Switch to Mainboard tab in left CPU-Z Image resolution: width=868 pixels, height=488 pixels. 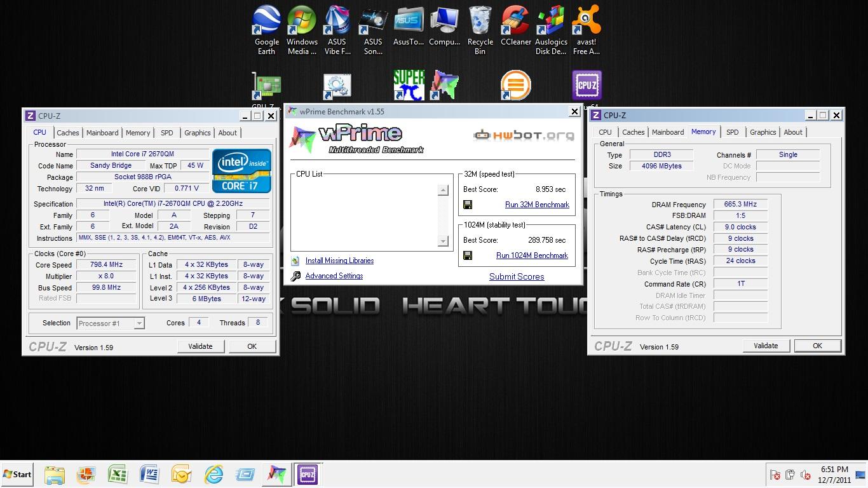point(102,133)
